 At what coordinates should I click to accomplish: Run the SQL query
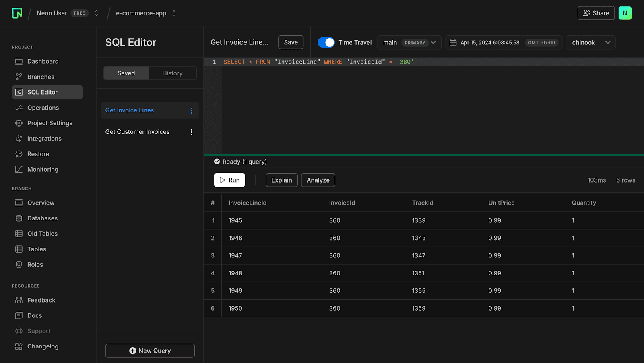point(229,180)
